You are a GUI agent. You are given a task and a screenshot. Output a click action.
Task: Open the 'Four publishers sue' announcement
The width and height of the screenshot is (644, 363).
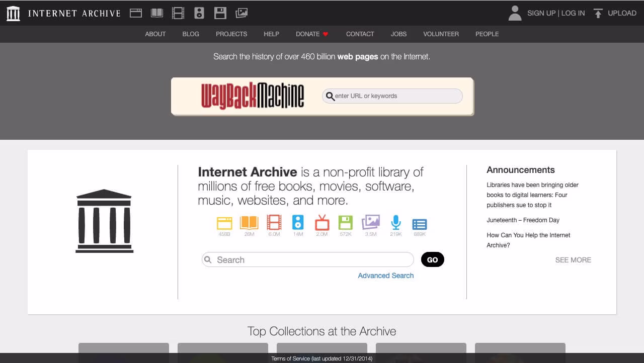(x=533, y=195)
